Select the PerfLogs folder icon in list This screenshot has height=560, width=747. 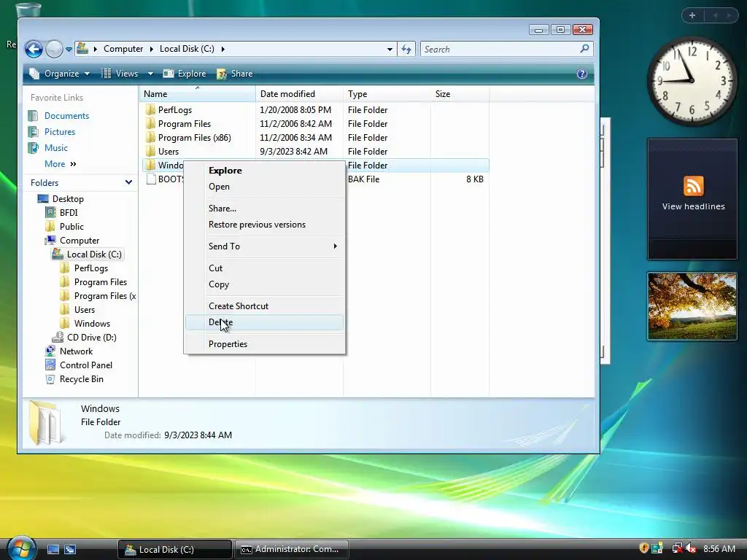click(x=150, y=110)
